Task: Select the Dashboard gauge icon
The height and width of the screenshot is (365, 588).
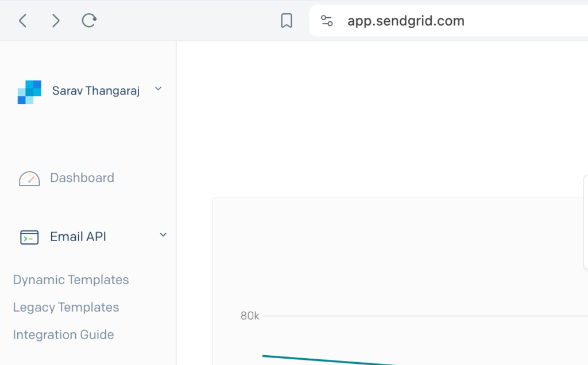Action: (x=29, y=178)
